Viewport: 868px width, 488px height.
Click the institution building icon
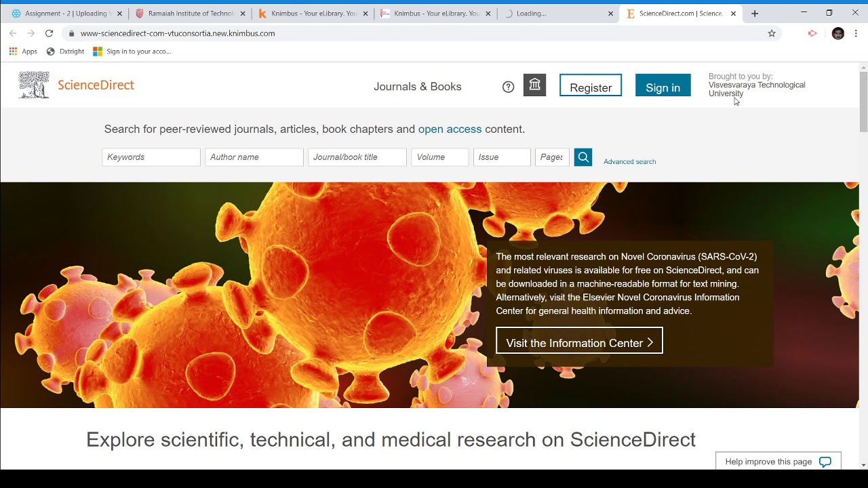pyautogui.click(x=535, y=85)
